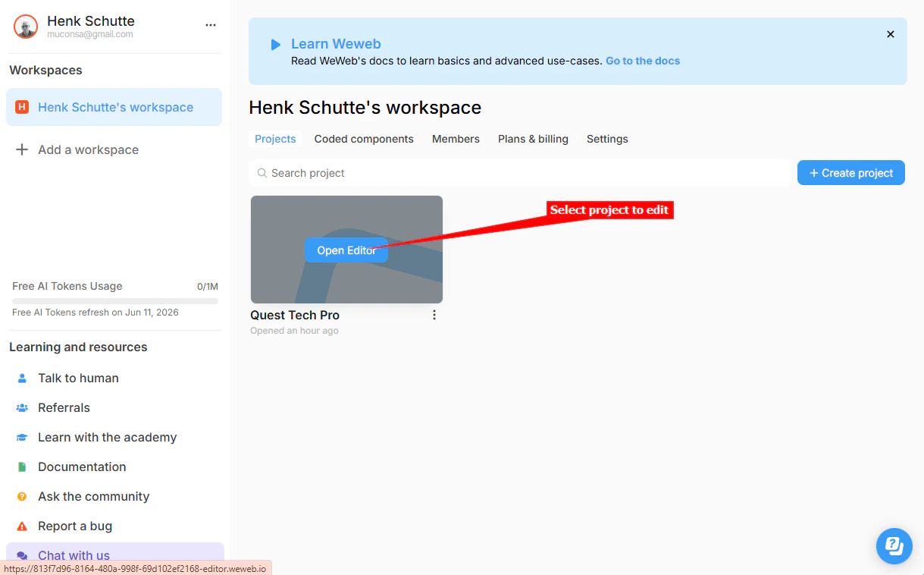The width and height of the screenshot is (924, 575).
Task: Switch to the Coded components tab
Action: (364, 139)
